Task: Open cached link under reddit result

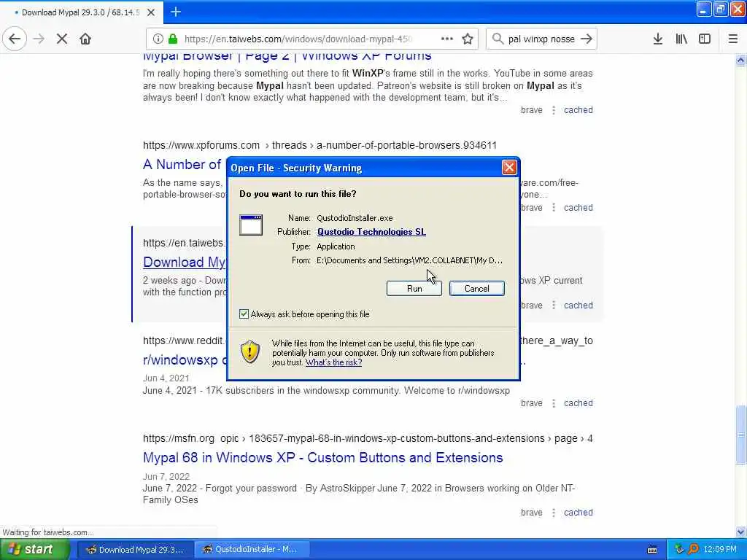Action: pos(578,403)
